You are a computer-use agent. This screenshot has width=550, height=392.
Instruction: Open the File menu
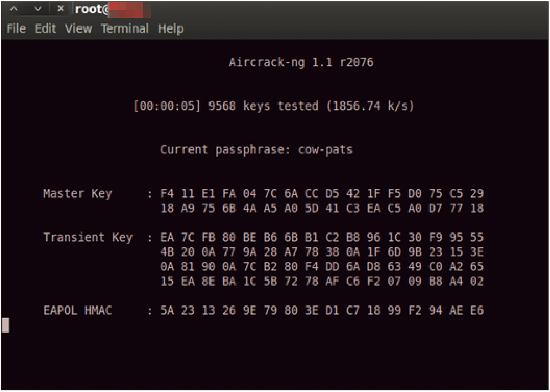click(16, 28)
